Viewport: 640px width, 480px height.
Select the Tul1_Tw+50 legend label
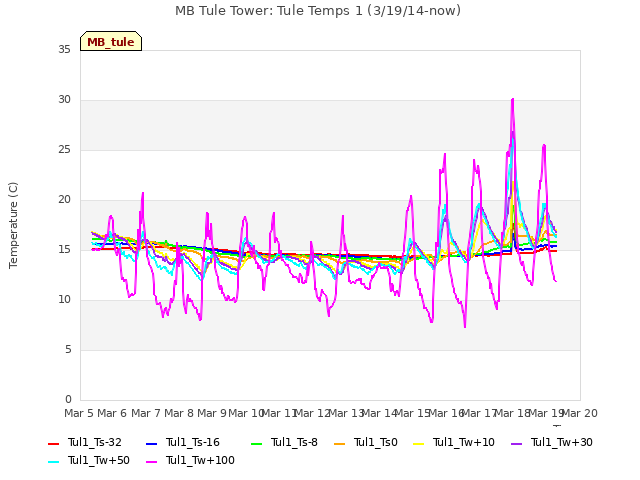(99, 460)
